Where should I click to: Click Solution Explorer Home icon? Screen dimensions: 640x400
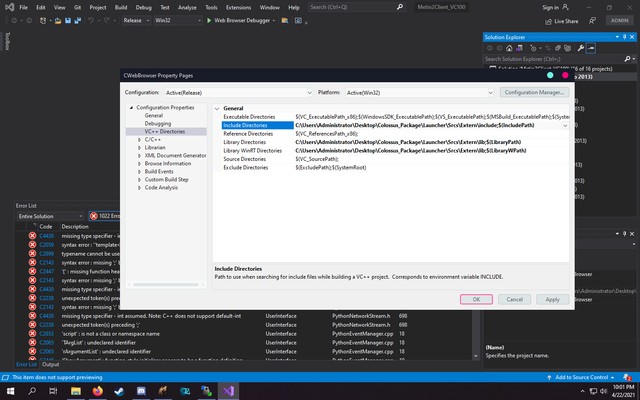click(x=509, y=48)
